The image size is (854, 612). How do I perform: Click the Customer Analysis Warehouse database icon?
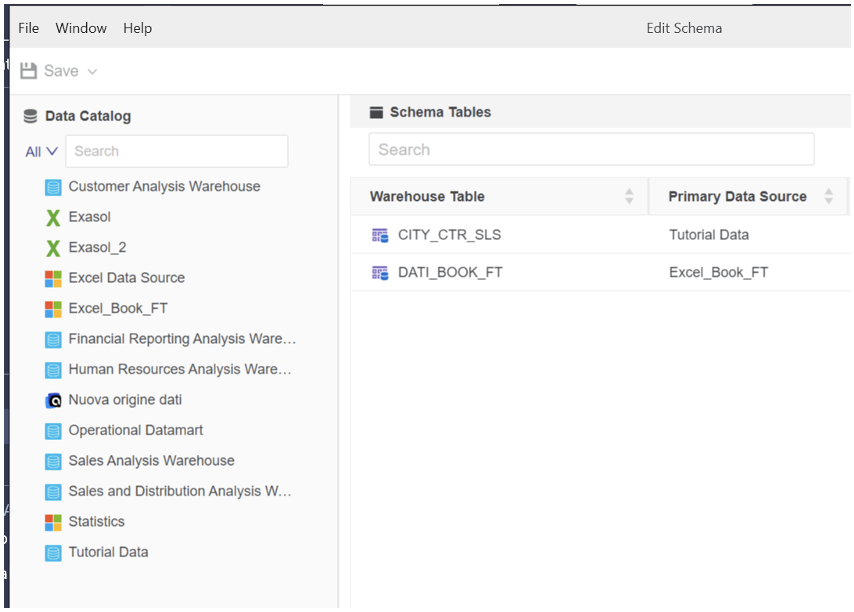click(53, 187)
